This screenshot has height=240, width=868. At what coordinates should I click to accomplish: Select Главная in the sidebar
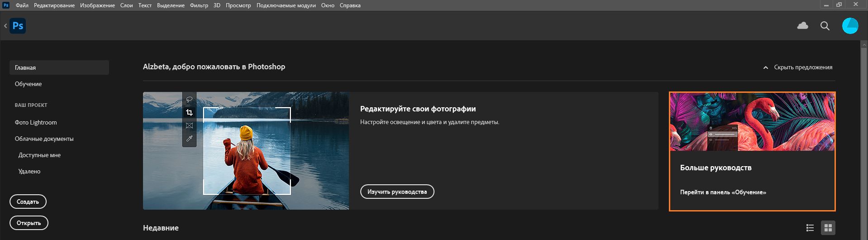click(59, 67)
